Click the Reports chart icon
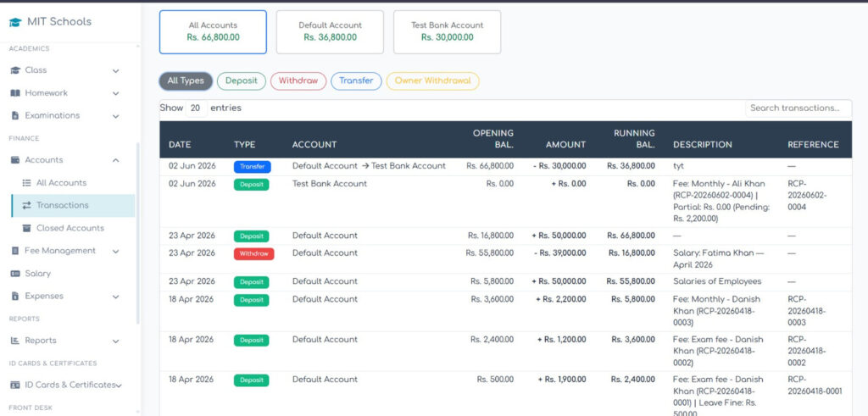868x416 pixels. click(x=15, y=341)
